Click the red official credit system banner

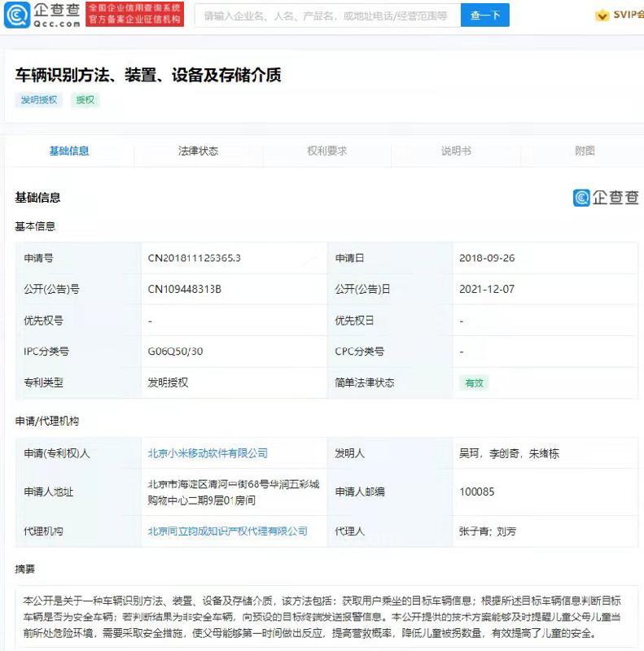pos(134,14)
